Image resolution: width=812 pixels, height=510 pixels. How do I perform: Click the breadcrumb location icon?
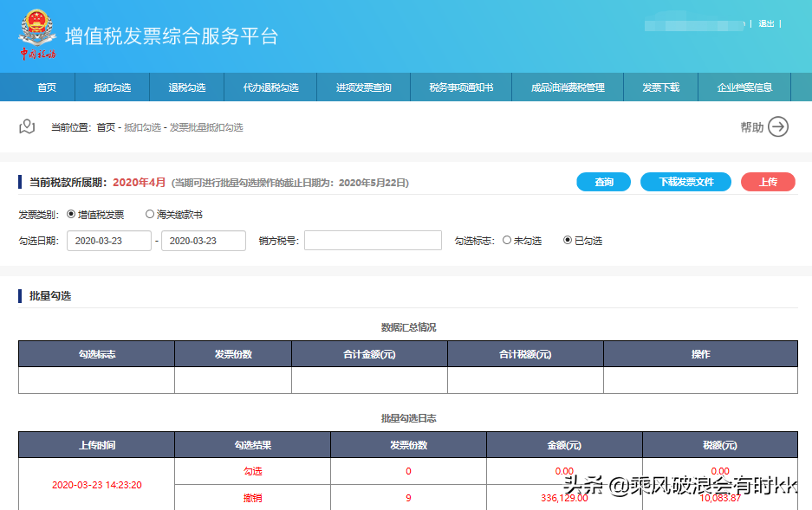(25, 126)
